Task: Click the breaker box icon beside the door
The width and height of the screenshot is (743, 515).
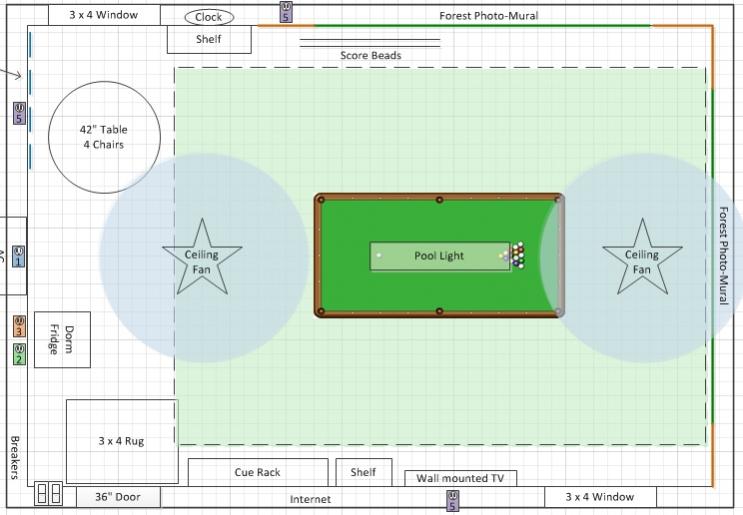Action: (x=48, y=494)
